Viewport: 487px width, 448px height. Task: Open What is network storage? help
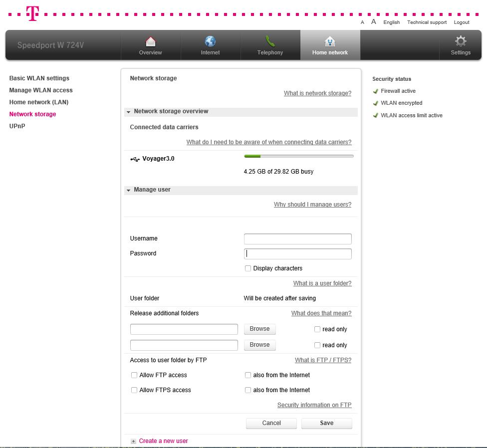317,93
